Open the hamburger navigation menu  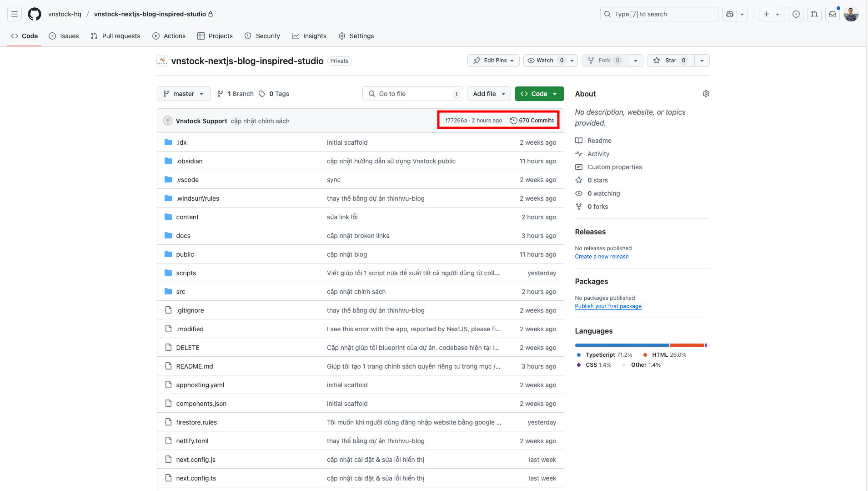pyautogui.click(x=15, y=14)
